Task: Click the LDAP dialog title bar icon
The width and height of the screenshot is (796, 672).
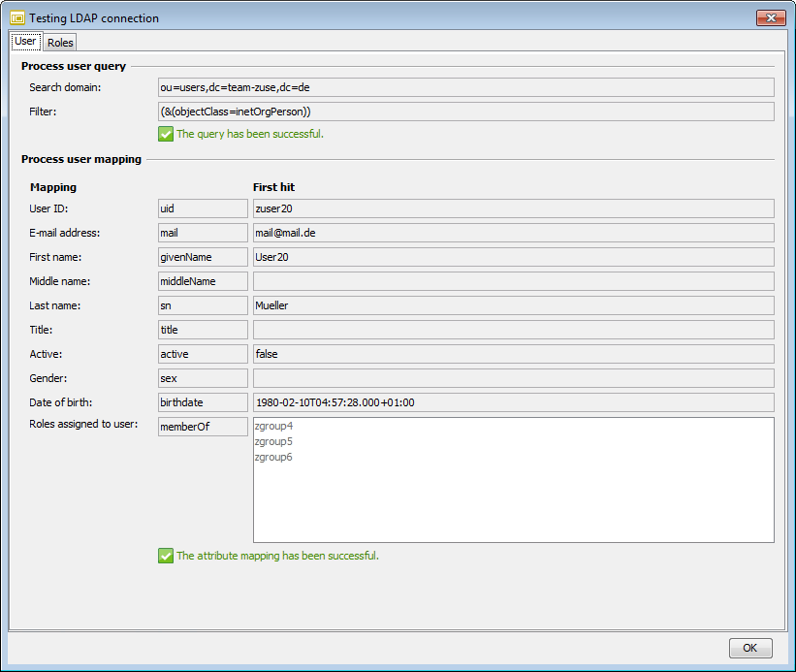Action: coord(16,17)
